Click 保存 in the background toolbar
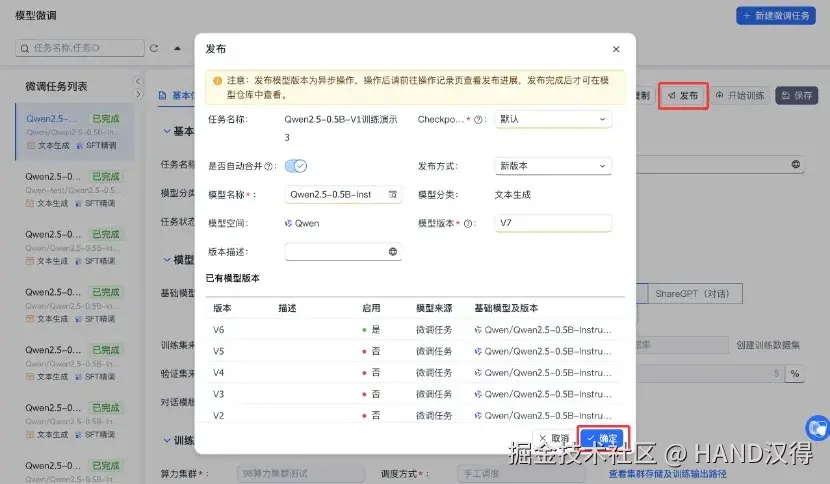This screenshot has height=484, width=830. 797,95
